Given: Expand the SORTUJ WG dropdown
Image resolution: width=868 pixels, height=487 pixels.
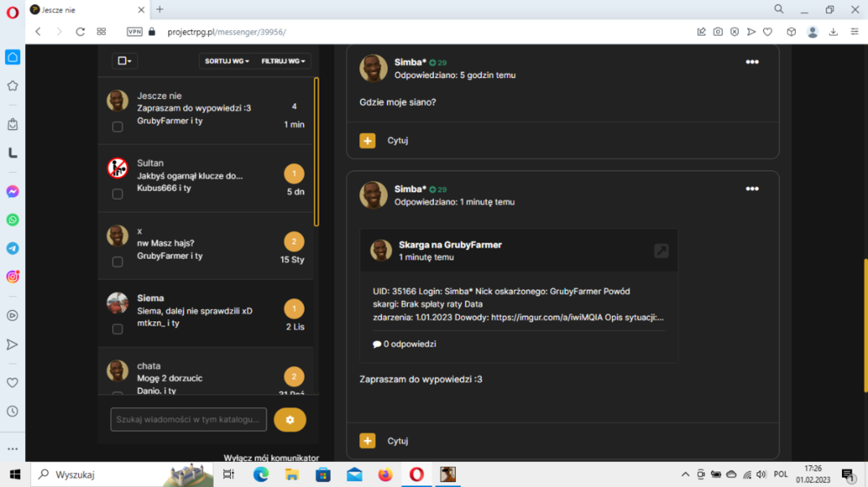Looking at the screenshot, I should tap(227, 61).
